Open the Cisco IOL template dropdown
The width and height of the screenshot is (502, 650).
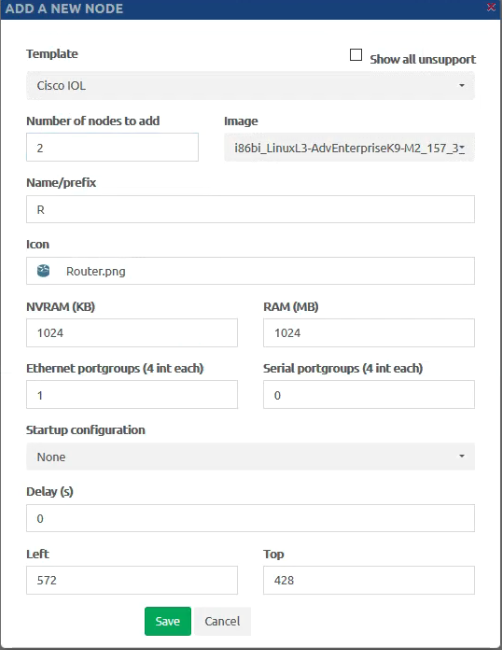pos(250,85)
